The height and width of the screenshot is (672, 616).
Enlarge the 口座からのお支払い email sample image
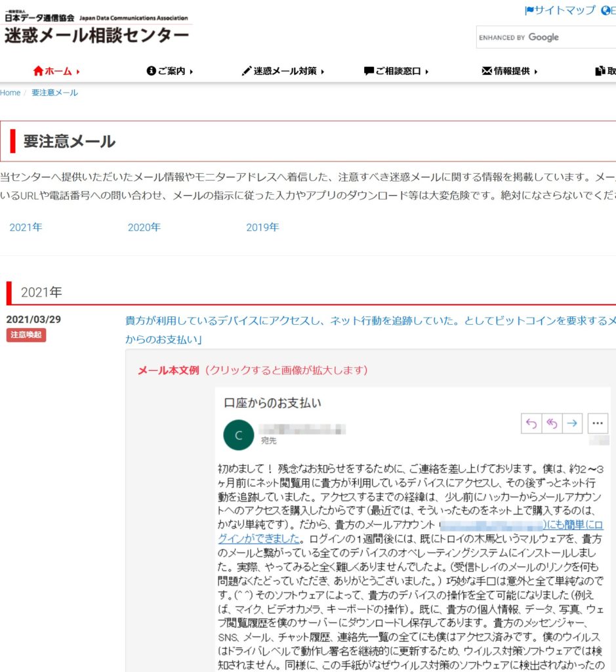pos(413,525)
